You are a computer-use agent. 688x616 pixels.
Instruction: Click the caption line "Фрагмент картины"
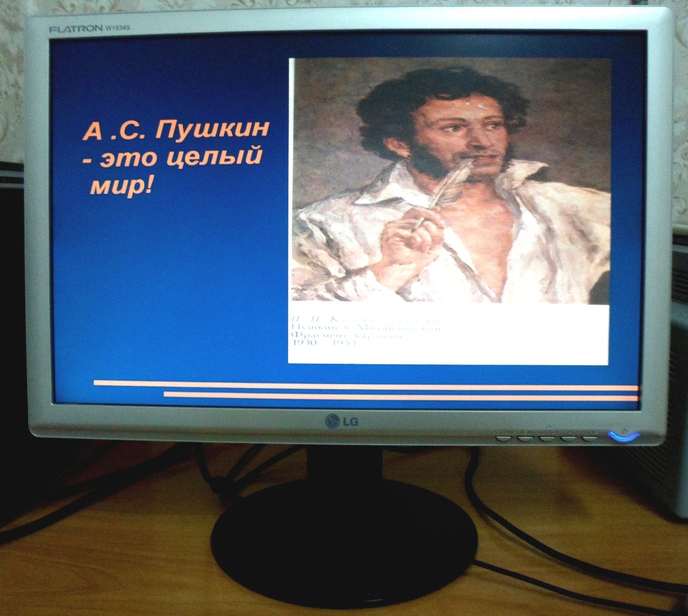pos(347,336)
